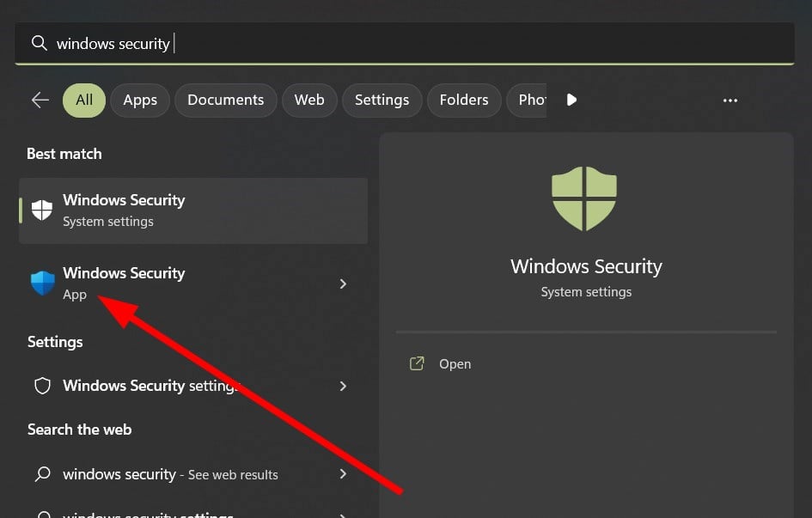Expand Windows Security App result chevron
Screen dimensions: 812x518
pos(343,283)
